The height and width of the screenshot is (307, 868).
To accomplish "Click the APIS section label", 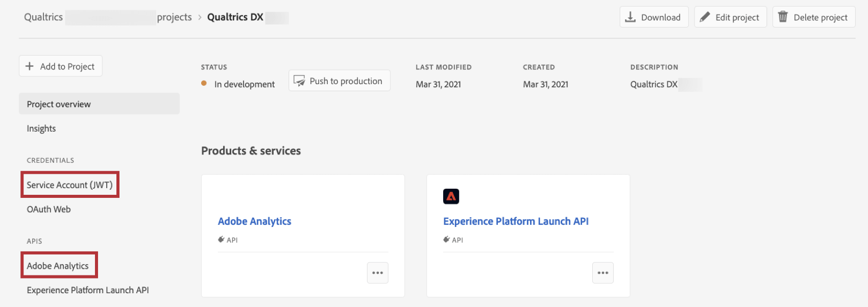I will (34, 241).
